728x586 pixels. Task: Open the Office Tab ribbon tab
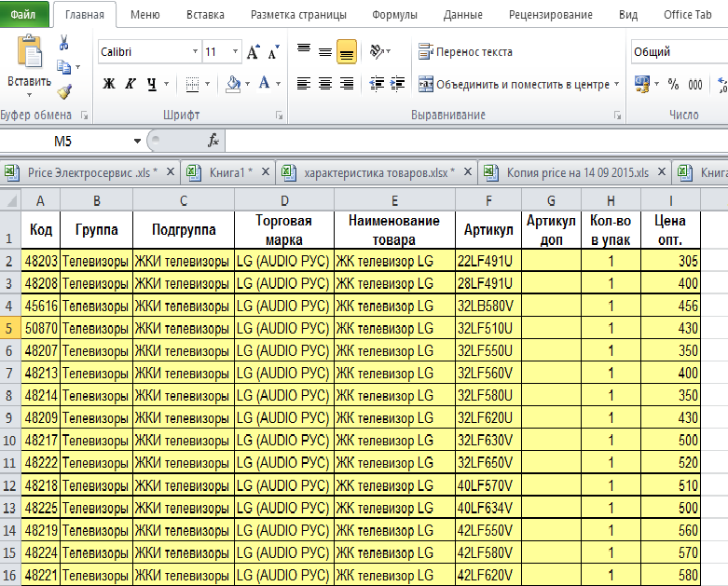(x=688, y=15)
